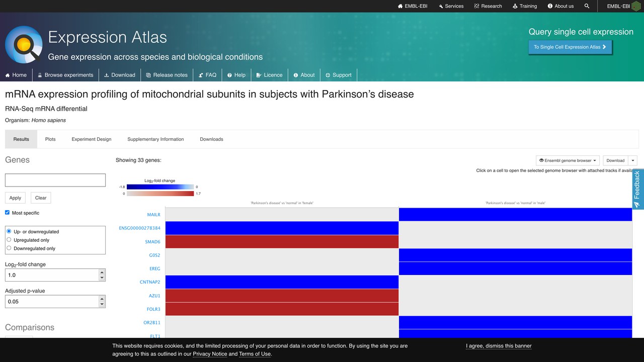This screenshot has height=362, width=644.
Task: Expand the Ensembl genome browser dropdown
Action: click(x=568, y=160)
